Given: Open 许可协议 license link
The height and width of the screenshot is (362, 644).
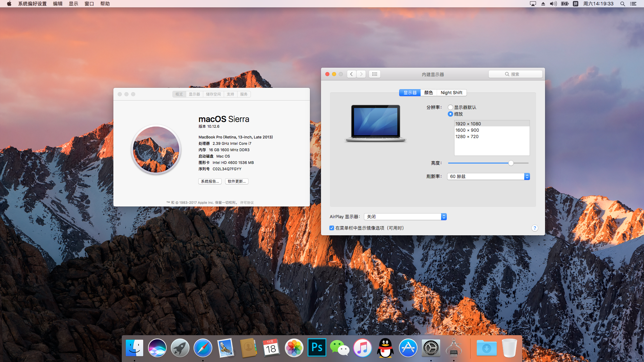Looking at the screenshot, I should tap(247, 202).
